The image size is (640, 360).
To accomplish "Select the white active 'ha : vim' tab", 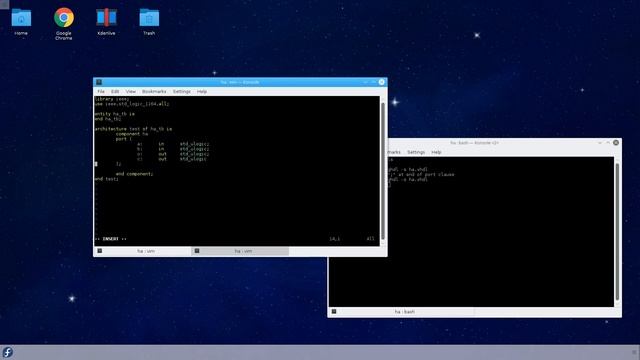I will click(x=142, y=251).
